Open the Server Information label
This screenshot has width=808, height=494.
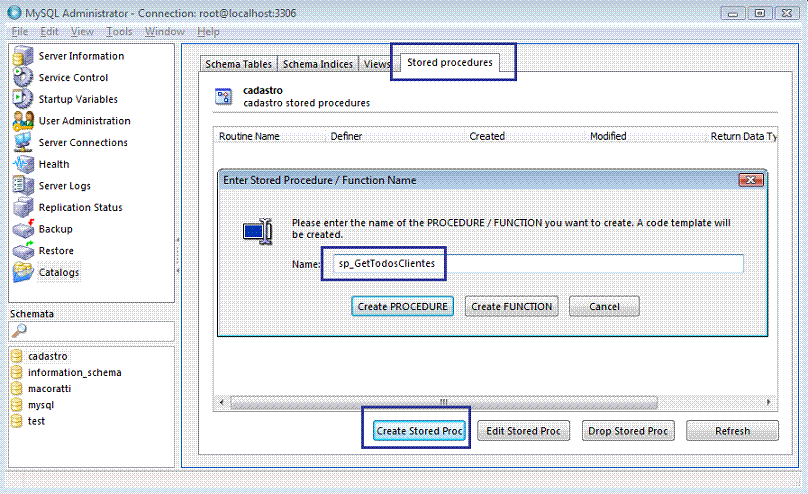point(81,56)
